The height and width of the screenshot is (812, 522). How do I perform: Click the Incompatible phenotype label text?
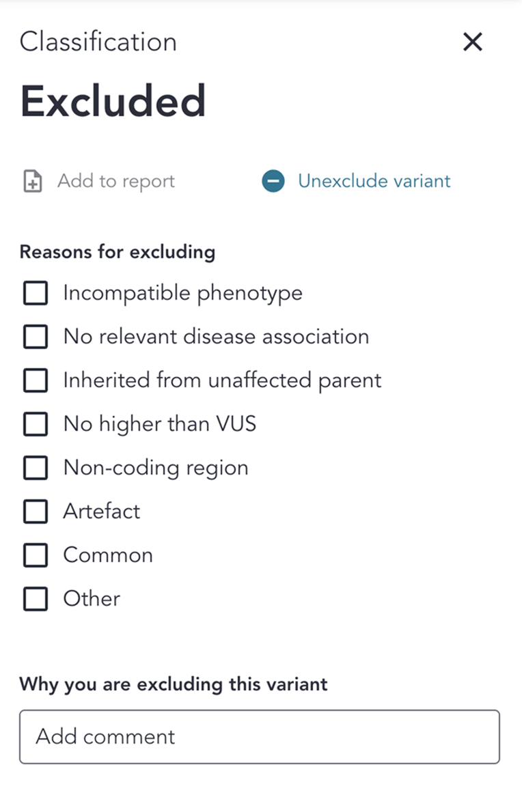click(182, 293)
